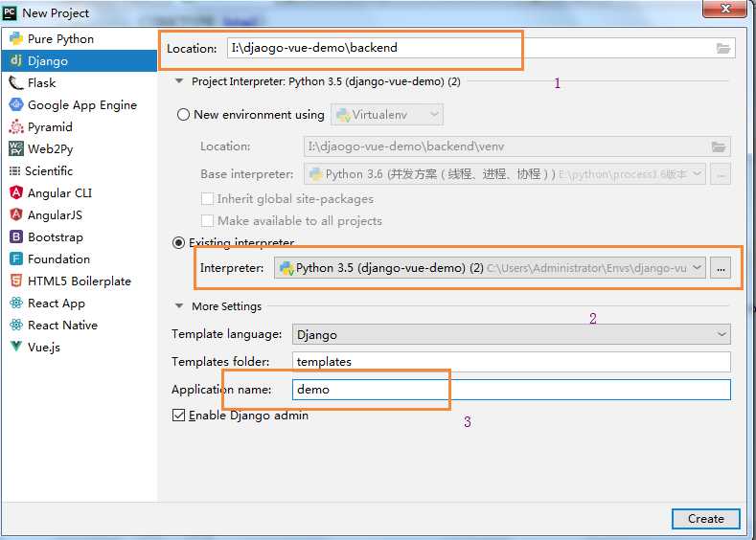Select New environment using radio button

coord(183,115)
